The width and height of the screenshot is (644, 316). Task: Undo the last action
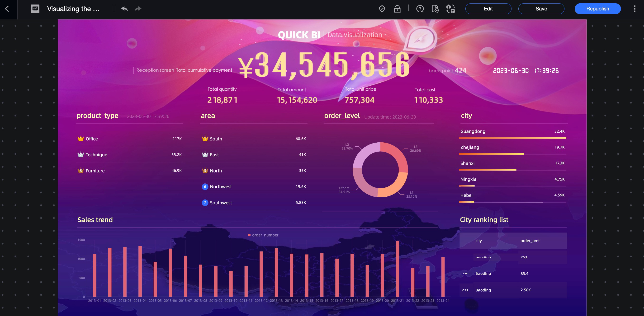pos(124,9)
